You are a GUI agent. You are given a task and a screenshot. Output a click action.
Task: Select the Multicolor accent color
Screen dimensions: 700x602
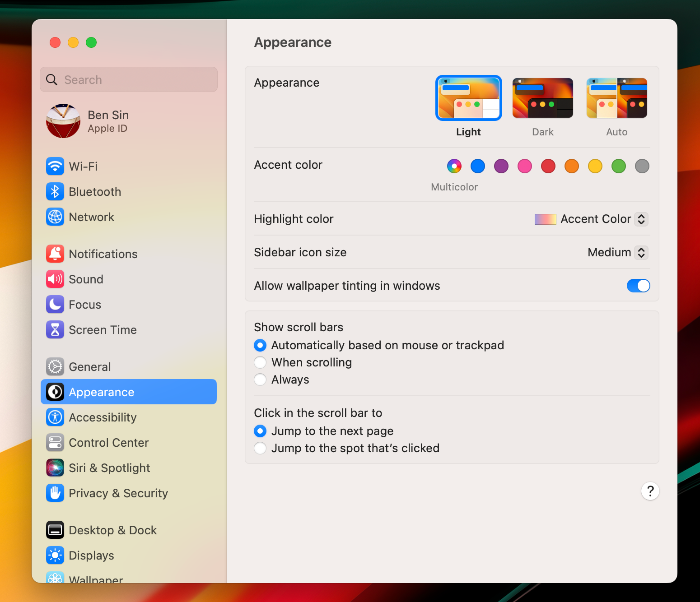click(454, 166)
